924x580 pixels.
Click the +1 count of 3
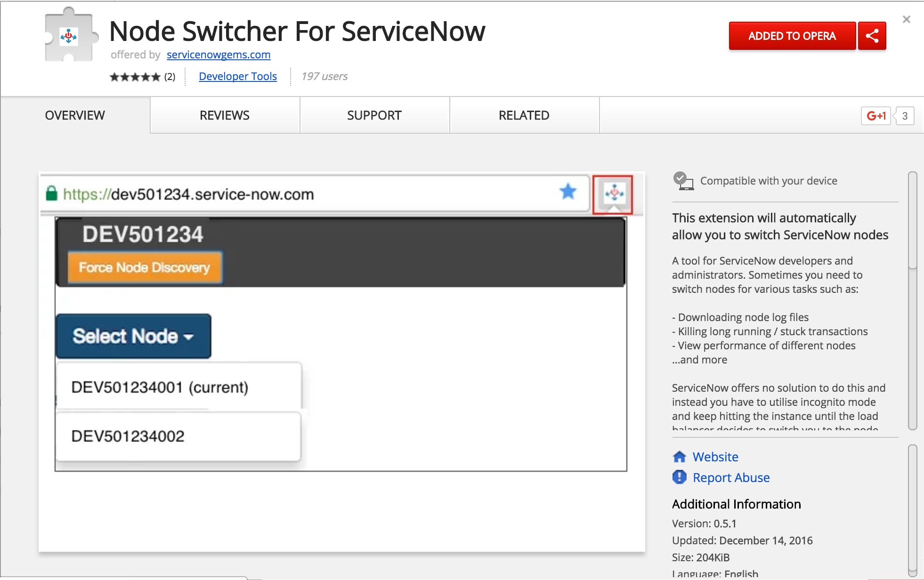[x=904, y=116]
